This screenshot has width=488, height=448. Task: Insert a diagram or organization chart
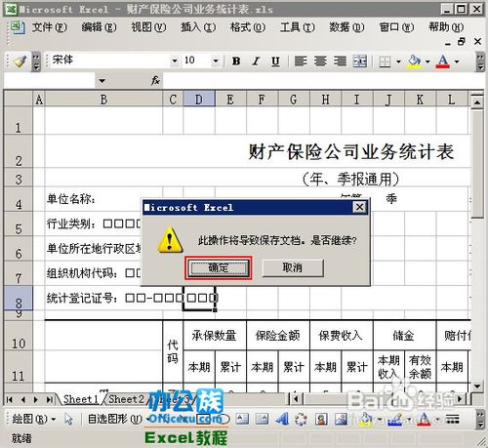301,419
